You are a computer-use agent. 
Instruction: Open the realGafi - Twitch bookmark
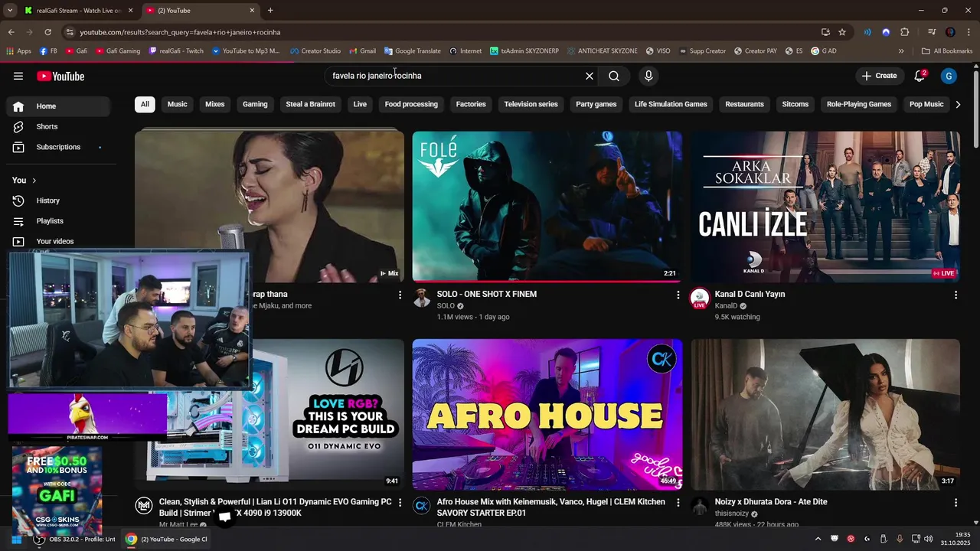pyautogui.click(x=176, y=51)
